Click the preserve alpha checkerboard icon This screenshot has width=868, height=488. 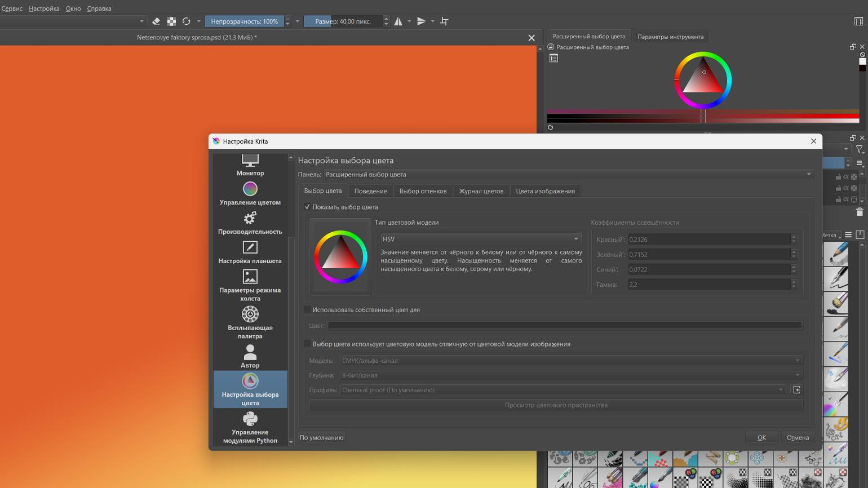click(171, 21)
